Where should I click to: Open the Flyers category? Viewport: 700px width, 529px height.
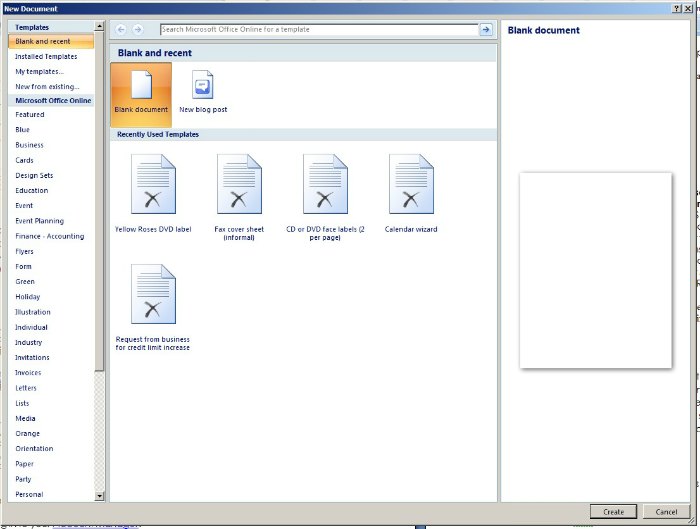pyautogui.click(x=24, y=251)
